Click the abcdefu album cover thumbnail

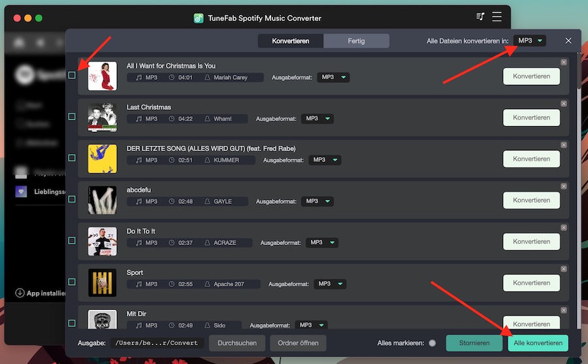pyautogui.click(x=103, y=200)
